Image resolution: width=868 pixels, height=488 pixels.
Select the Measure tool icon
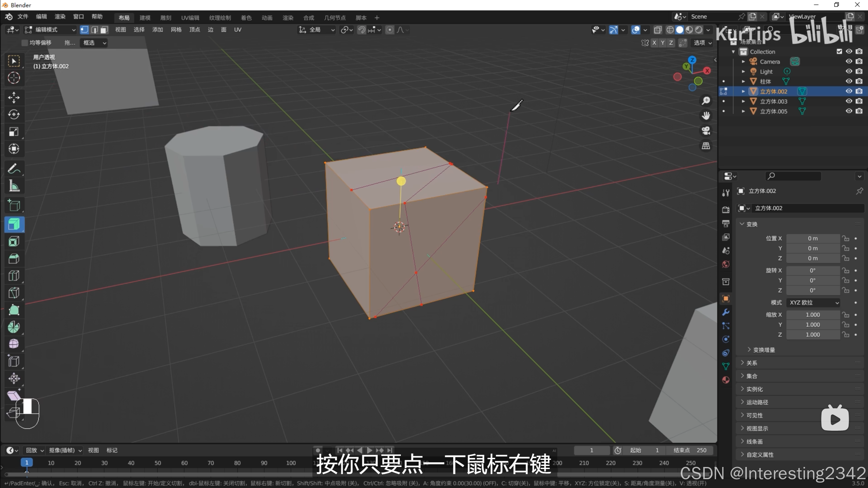[x=14, y=186]
